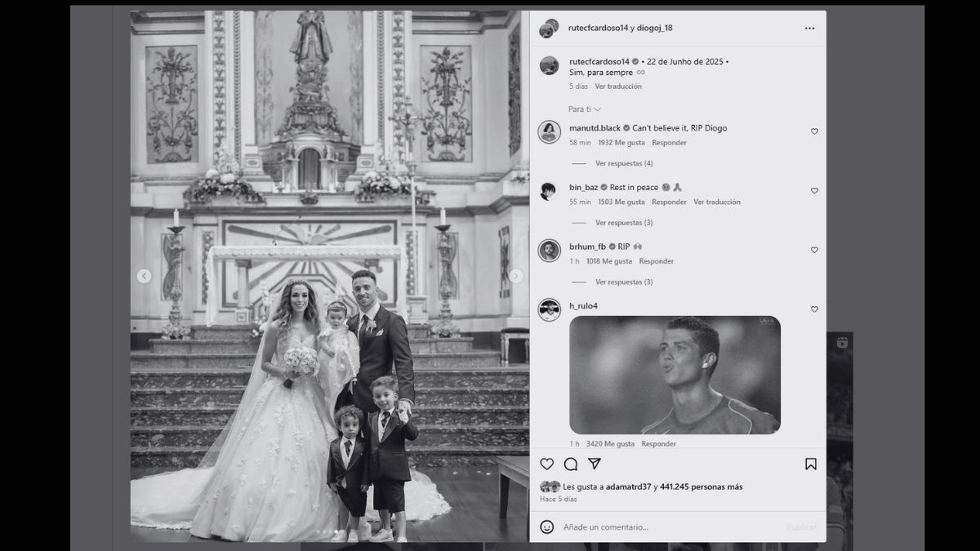Viewport: 980px width, 551px height.
Task: Like the post using the heart icon
Action: click(x=546, y=464)
